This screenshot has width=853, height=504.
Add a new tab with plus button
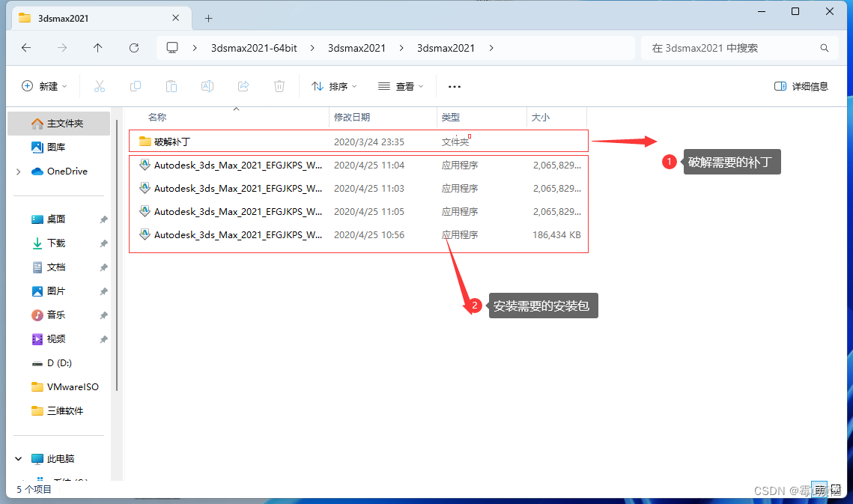(x=208, y=19)
